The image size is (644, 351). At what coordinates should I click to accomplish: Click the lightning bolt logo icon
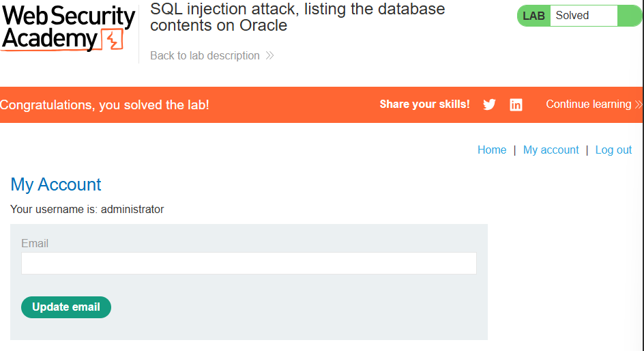(113, 40)
